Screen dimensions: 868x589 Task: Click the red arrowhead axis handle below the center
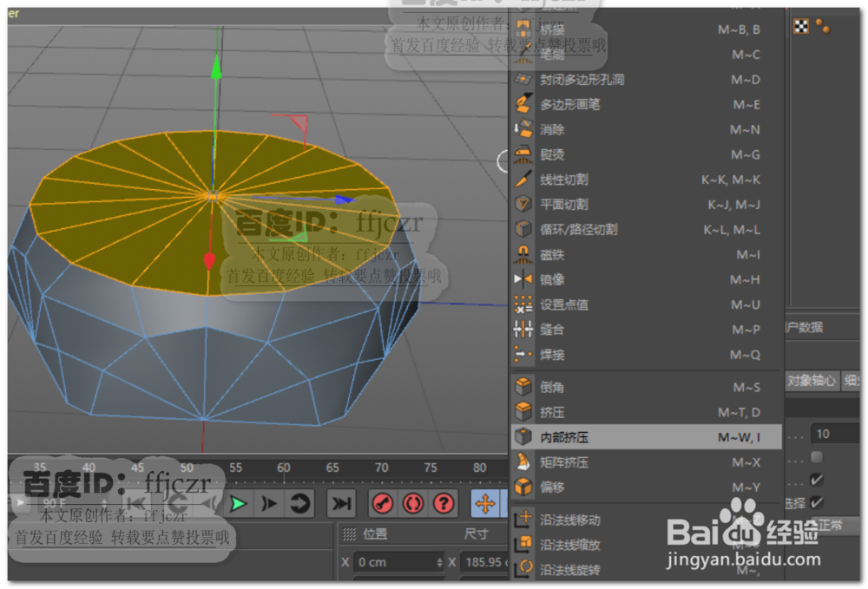[209, 261]
